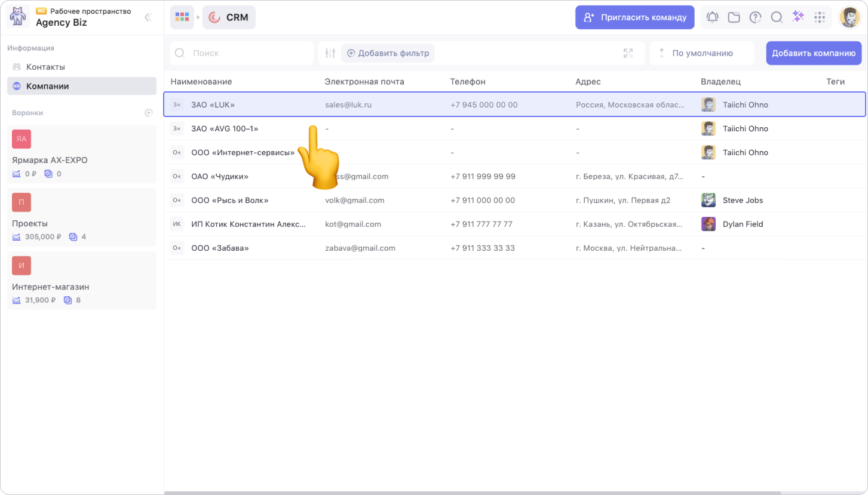Open the notifications bell icon
Screen dimensions: 868x495
pos(712,17)
